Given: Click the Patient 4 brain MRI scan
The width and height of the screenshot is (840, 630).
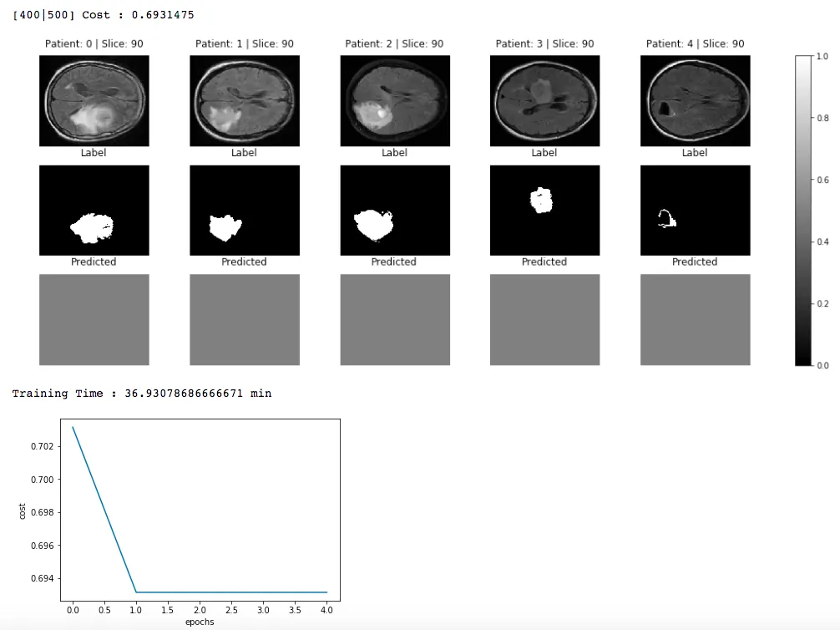Looking at the screenshot, I should tap(696, 101).
